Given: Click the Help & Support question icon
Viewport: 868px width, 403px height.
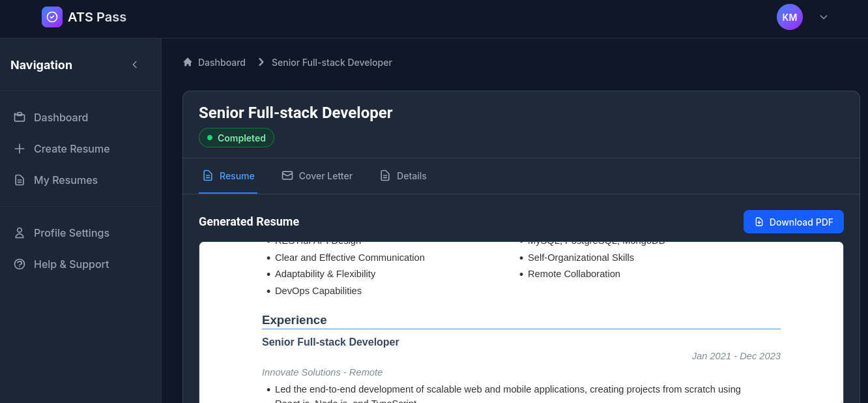Looking at the screenshot, I should coord(20,264).
